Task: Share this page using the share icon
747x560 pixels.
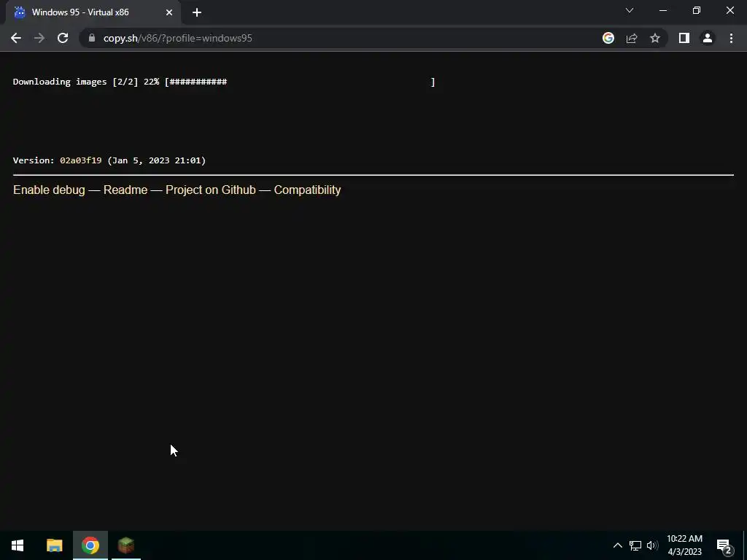Action: pyautogui.click(x=632, y=38)
